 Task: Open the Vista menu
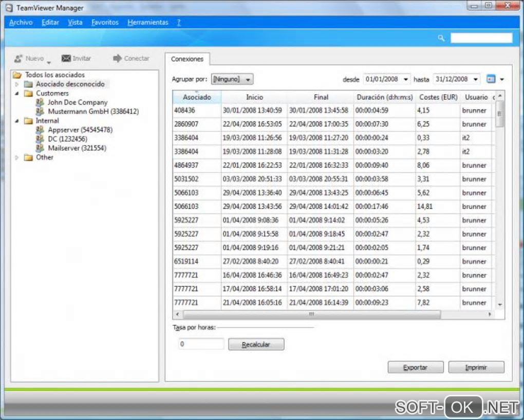pyautogui.click(x=75, y=23)
